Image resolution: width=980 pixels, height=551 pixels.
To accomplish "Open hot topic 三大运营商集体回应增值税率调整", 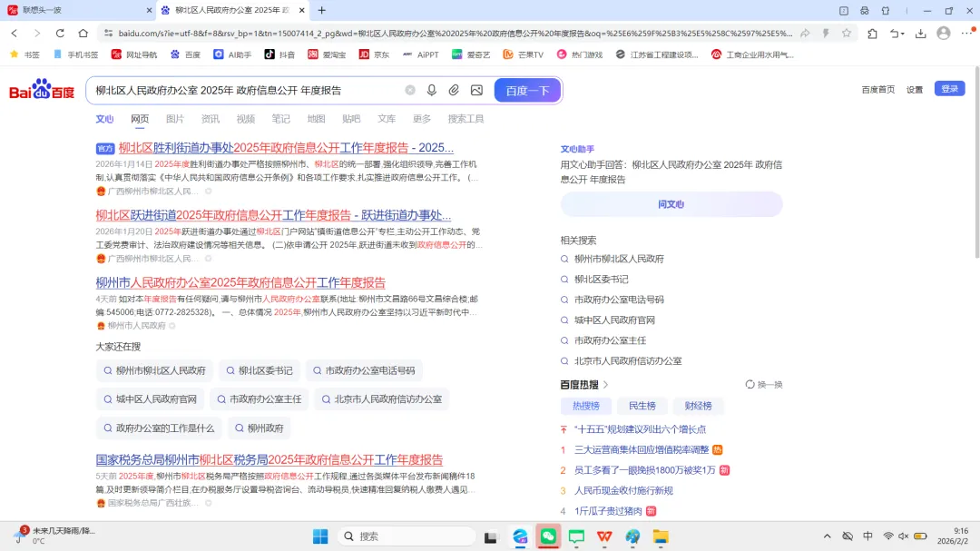I will tap(642, 449).
